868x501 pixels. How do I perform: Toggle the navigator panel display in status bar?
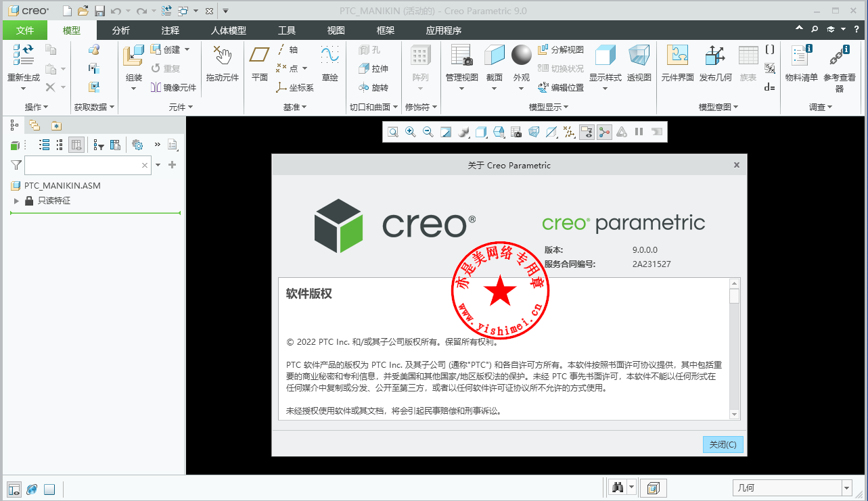point(14,490)
